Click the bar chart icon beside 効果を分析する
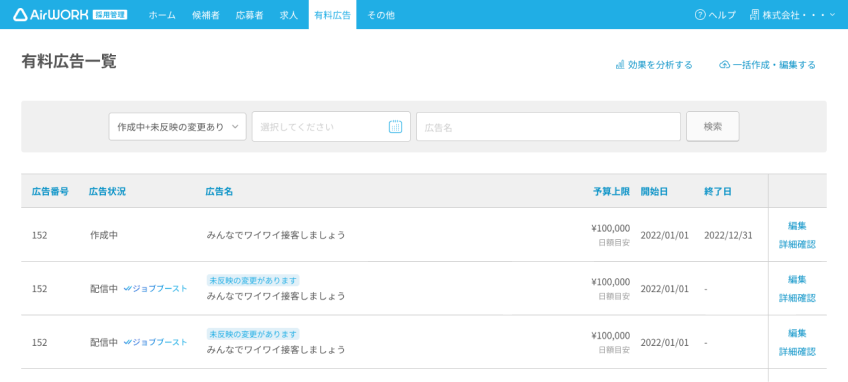848x382 pixels. [620, 65]
